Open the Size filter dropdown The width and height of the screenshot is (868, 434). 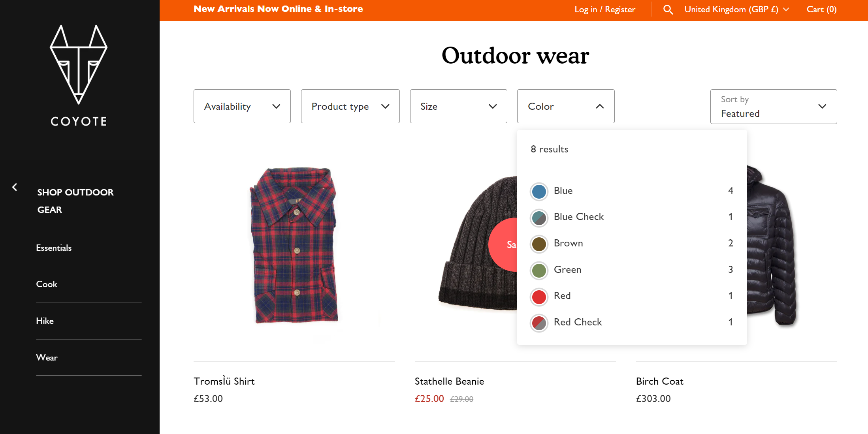point(459,106)
